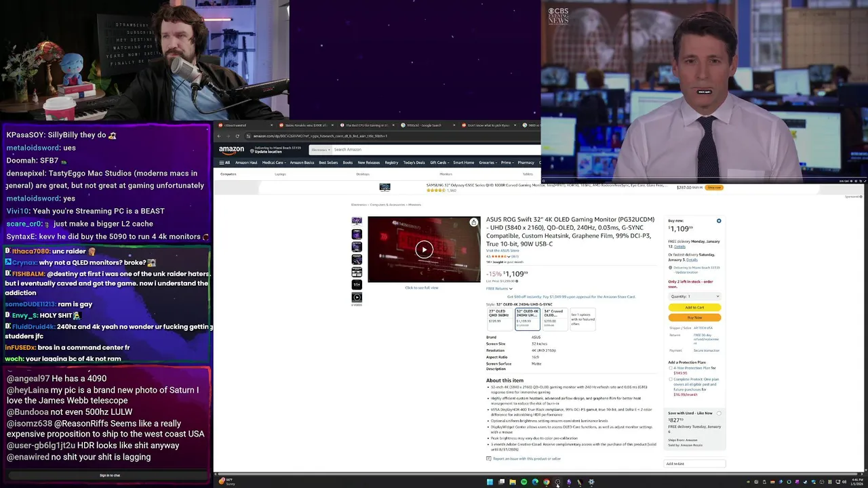Close the Reddit r/LivestreamFail tab

tap(272, 125)
